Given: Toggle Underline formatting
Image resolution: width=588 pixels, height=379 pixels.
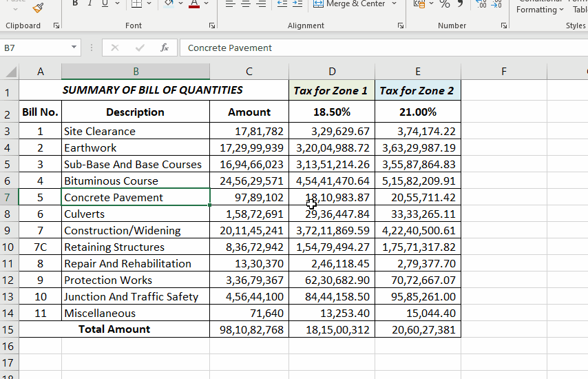Looking at the screenshot, I should click(x=105, y=3).
